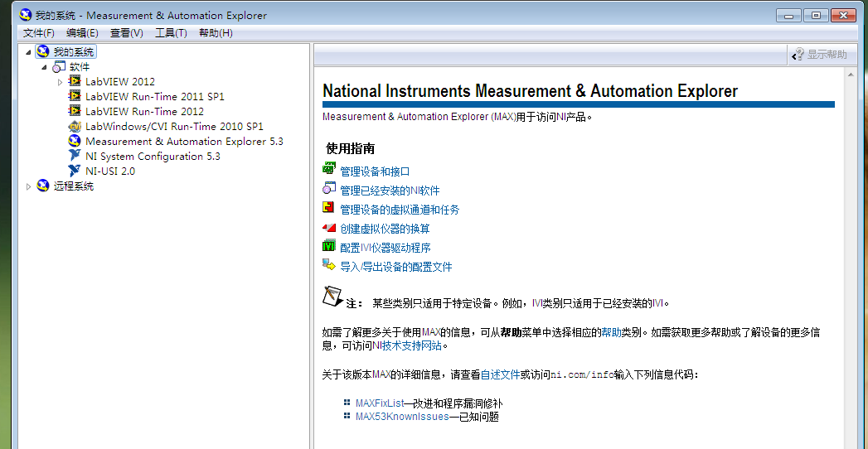Screen dimensions: 868x449
Task: Select the 远程系统 tree label
Action: 74,186
